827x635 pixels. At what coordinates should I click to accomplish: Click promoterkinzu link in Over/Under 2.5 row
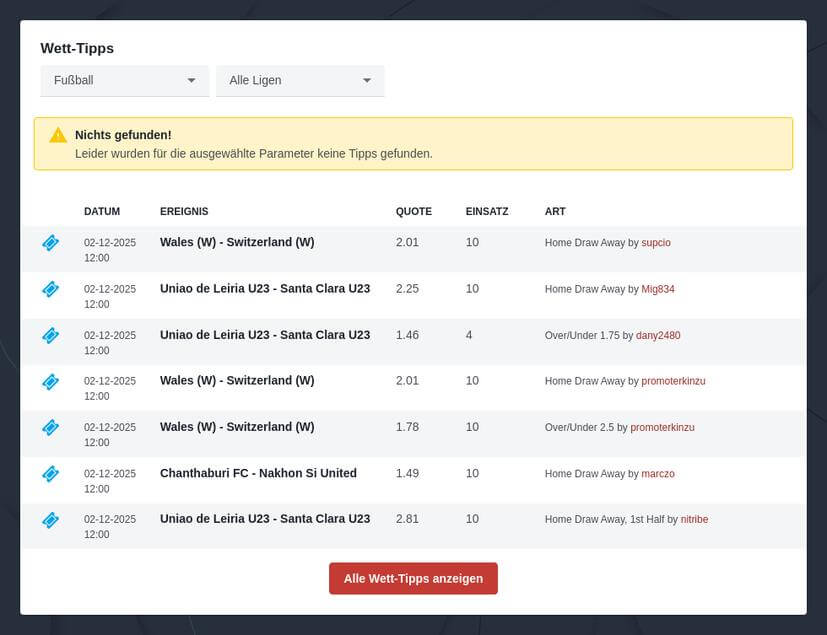click(x=662, y=428)
